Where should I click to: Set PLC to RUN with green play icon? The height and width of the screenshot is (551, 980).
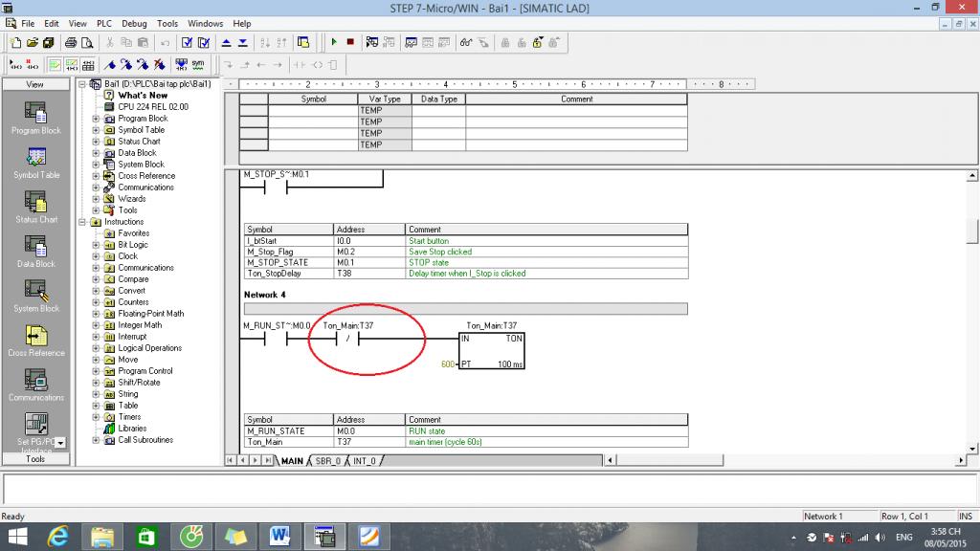click(334, 42)
